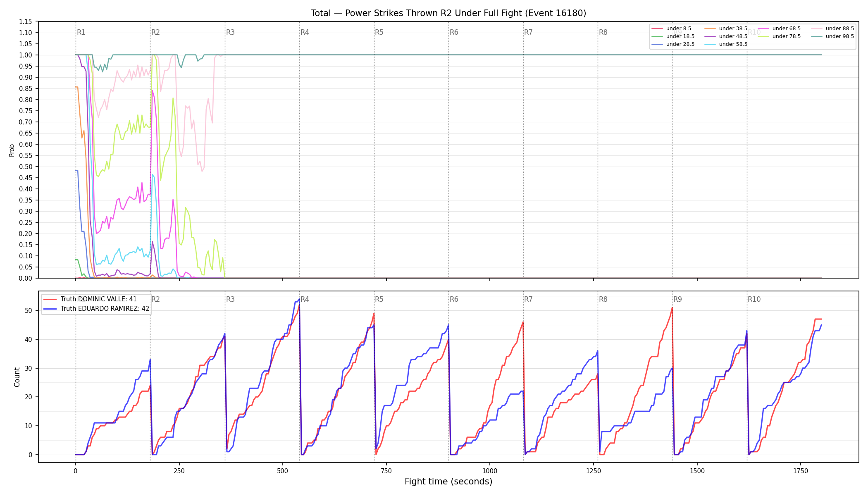868x496 pixels.
Task: Select the 'under 28.5' legend label
Action: tap(680, 44)
